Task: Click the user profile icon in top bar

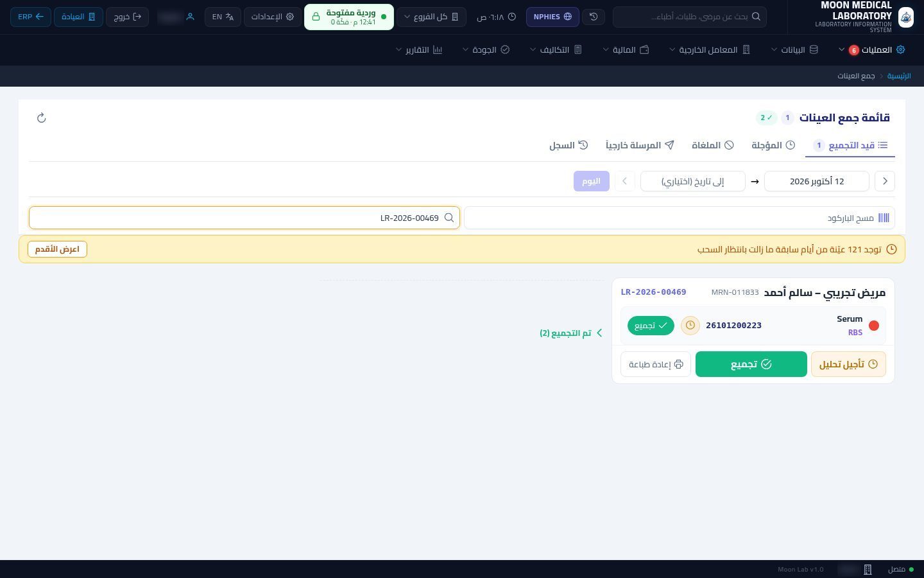Action: (x=190, y=17)
